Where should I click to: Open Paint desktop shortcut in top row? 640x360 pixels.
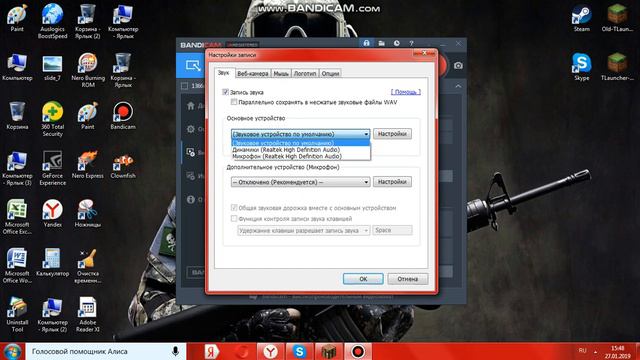[17, 18]
